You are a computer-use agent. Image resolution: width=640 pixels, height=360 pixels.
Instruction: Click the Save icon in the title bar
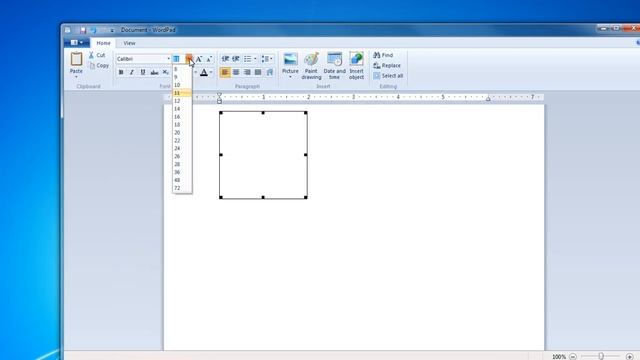point(83,30)
